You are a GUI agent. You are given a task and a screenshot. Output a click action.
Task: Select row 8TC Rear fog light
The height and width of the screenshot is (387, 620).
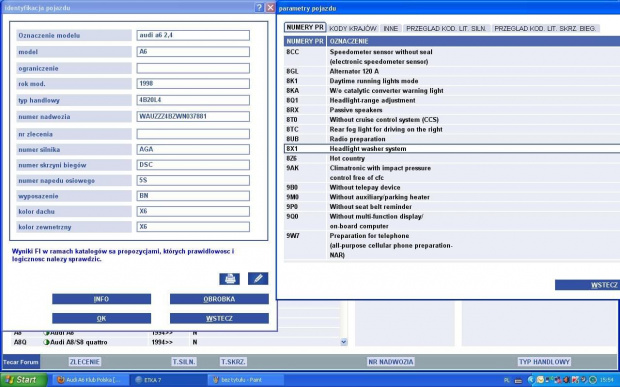tap(452, 129)
